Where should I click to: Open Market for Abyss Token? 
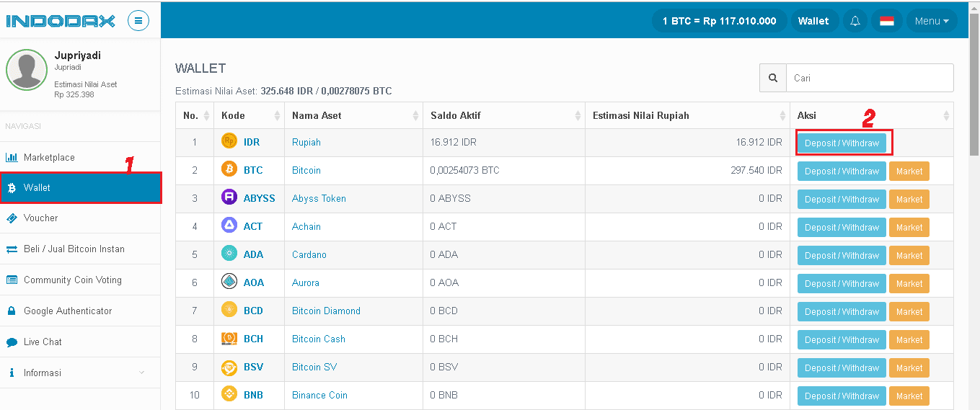909,199
